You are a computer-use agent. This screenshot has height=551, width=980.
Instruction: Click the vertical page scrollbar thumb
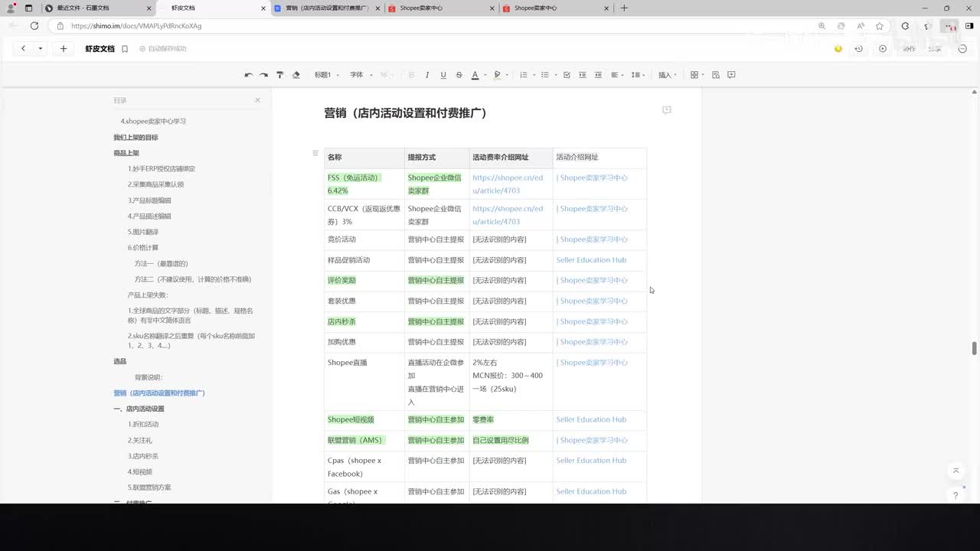pyautogui.click(x=975, y=348)
